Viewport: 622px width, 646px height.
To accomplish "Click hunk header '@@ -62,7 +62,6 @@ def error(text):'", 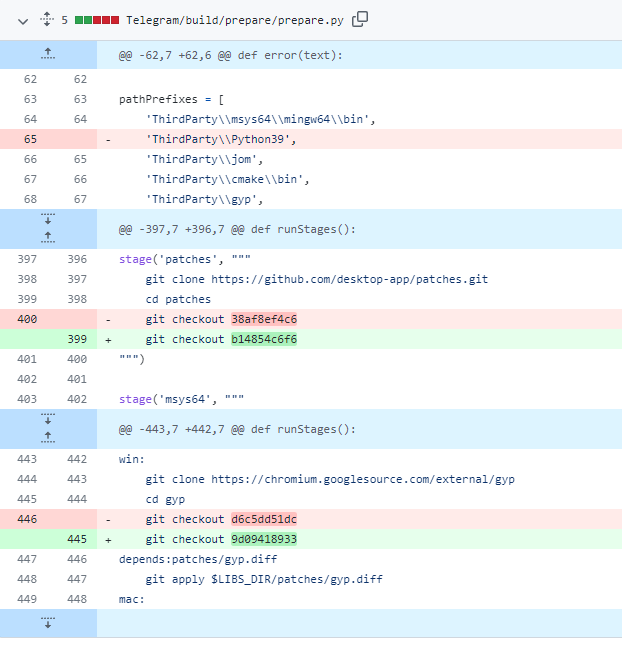I will 231,55.
